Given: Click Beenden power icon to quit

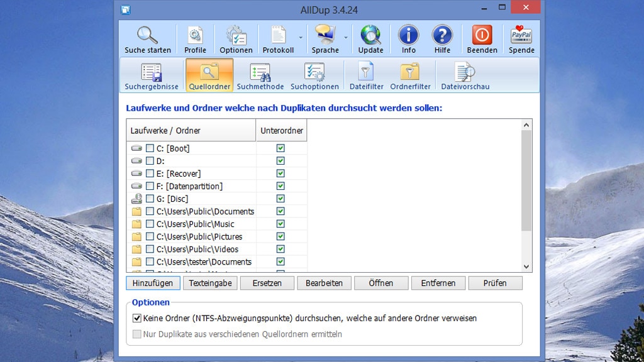Looking at the screenshot, I should pyautogui.click(x=482, y=35).
